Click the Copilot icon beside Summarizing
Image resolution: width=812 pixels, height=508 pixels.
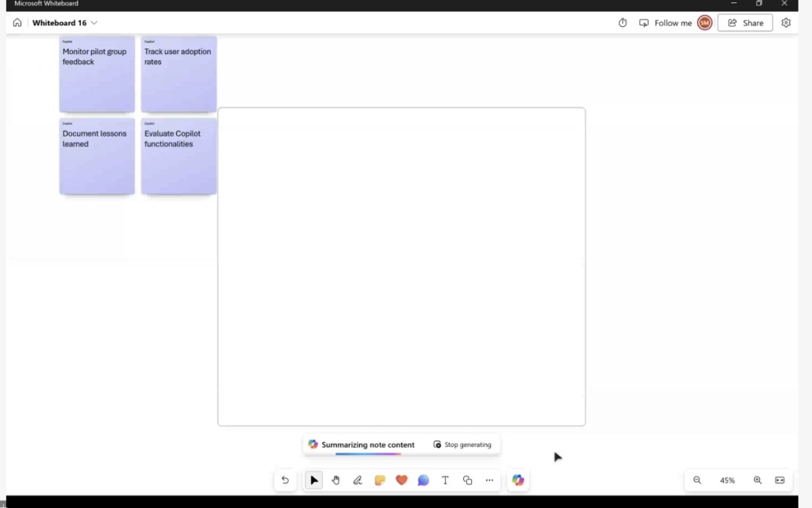click(x=312, y=444)
